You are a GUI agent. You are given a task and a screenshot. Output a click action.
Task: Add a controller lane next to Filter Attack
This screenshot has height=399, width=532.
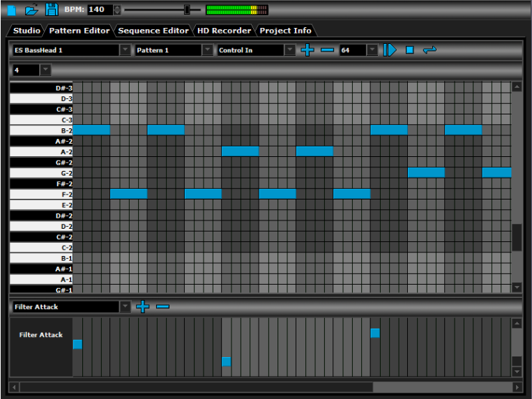click(142, 307)
